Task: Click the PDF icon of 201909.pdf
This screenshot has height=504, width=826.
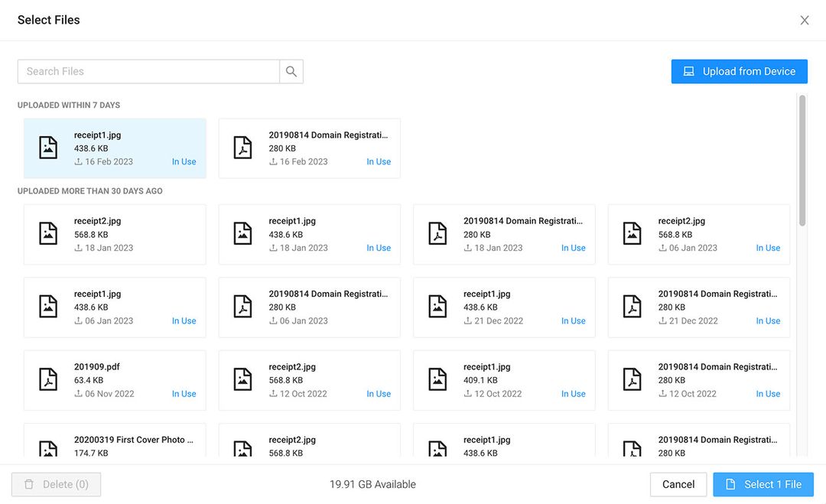Action: click(x=48, y=380)
